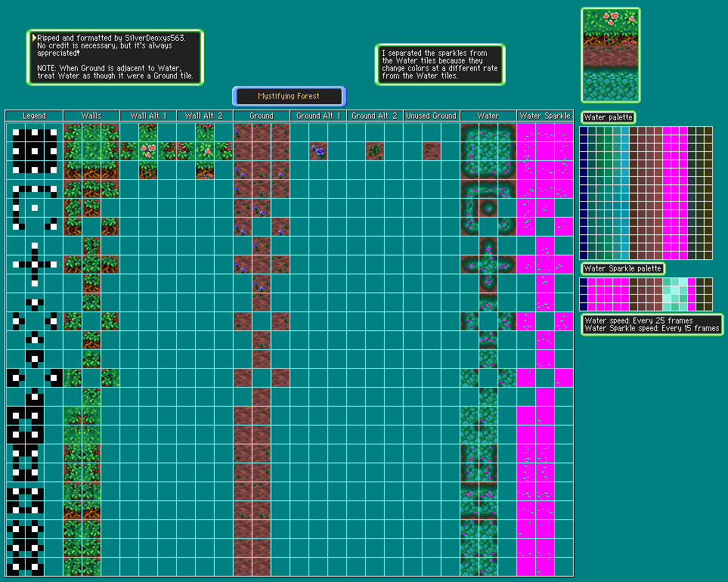
Task: Select the Walls column header
Action: coord(91,116)
